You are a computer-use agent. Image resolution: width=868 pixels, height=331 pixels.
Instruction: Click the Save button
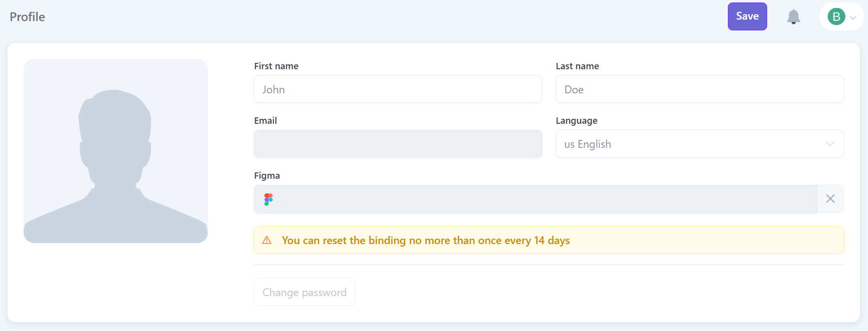click(x=747, y=16)
